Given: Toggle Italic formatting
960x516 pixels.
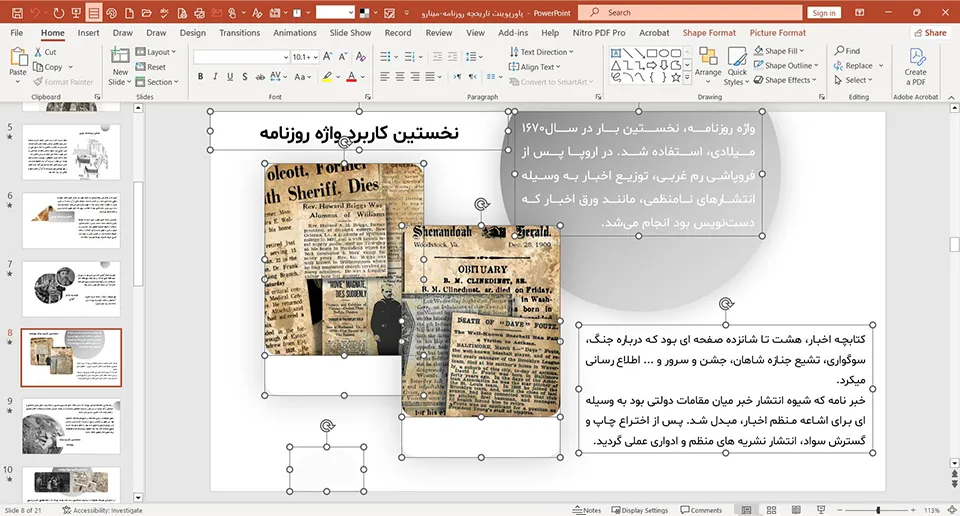Looking at the screenshot, I should pos(215,77).
